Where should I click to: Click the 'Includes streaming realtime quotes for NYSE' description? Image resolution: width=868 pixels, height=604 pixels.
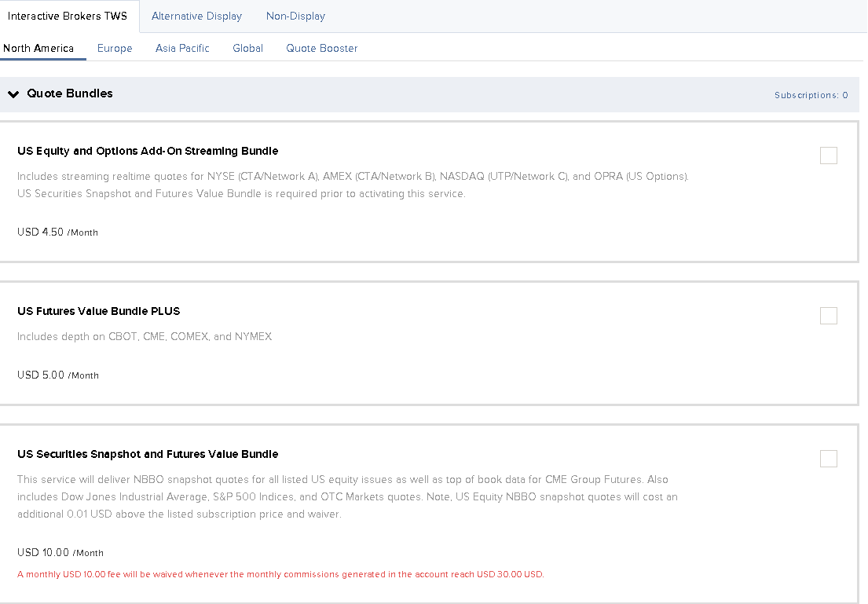point(353,185)
